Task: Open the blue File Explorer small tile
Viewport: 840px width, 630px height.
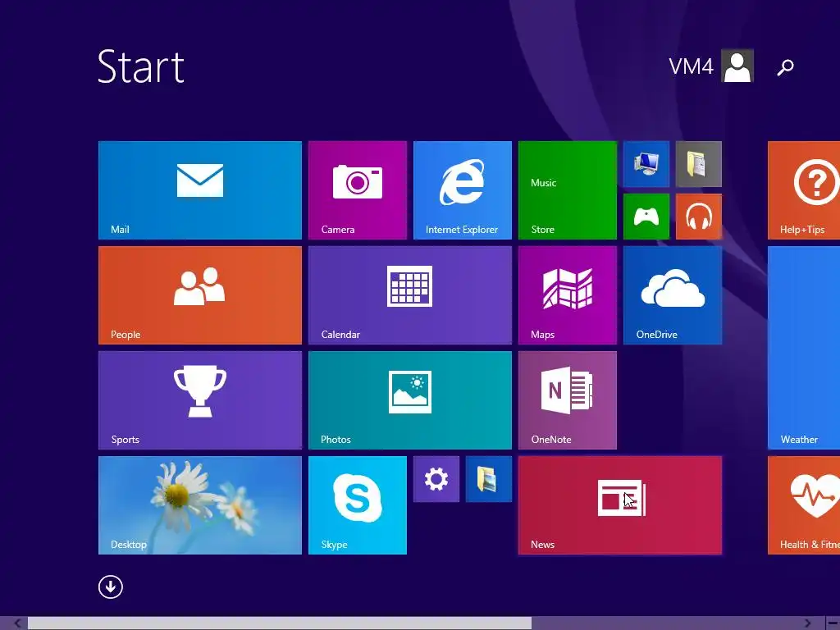Action: click(x=489, y=479)
